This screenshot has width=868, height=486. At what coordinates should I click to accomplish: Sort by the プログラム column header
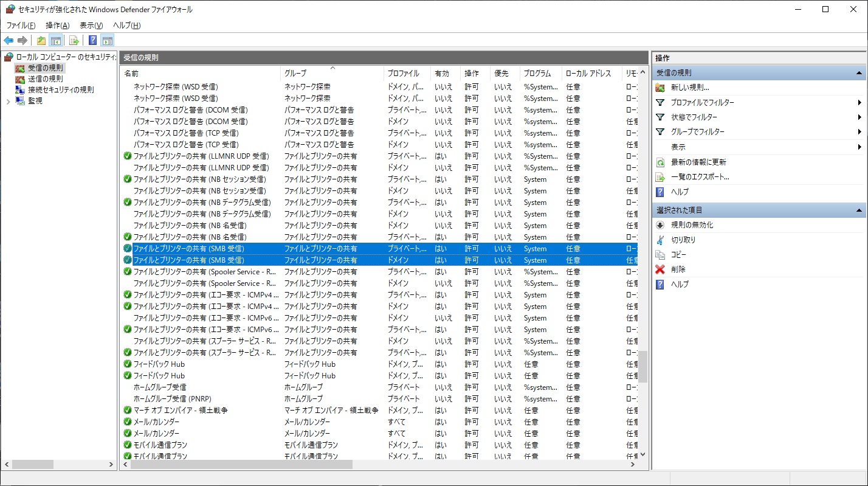pyautogui.click(x=540, y=73)
